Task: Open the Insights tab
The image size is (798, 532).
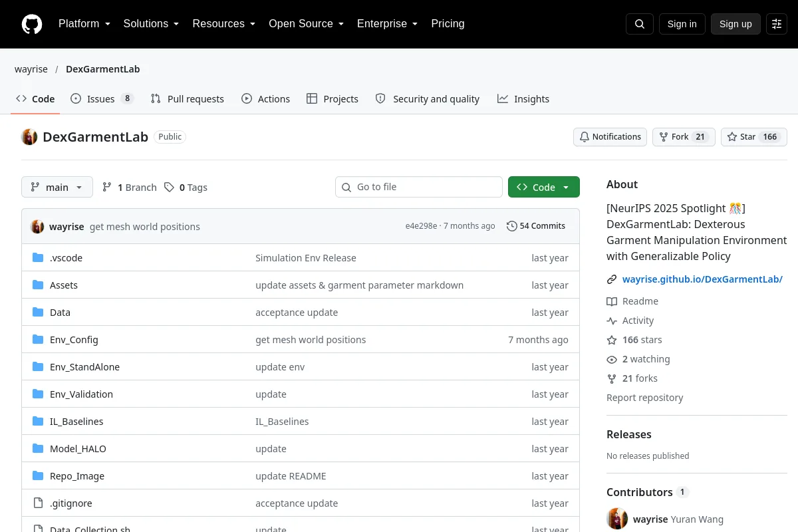Action: (x=523, y=99)
